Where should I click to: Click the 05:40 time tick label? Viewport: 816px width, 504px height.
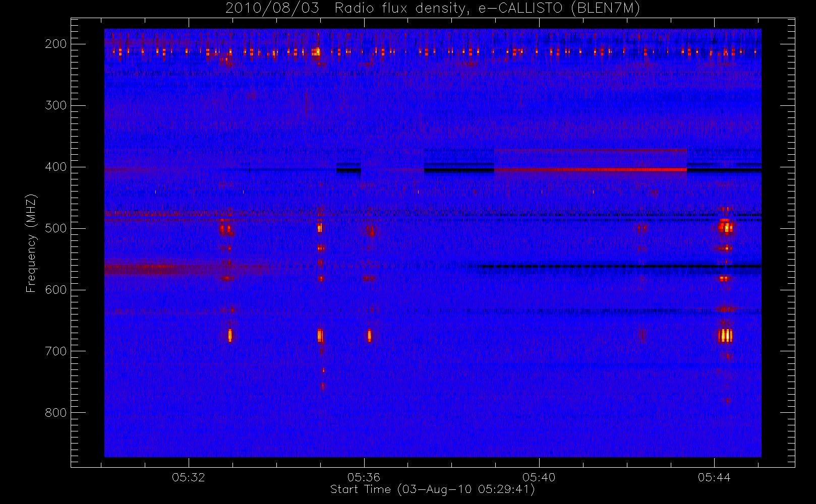(x=539, y=477)
